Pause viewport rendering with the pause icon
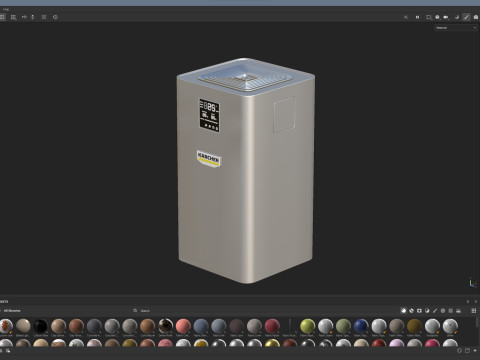The width and height of the screenshot is (480, 360). [x=417, y=17]
